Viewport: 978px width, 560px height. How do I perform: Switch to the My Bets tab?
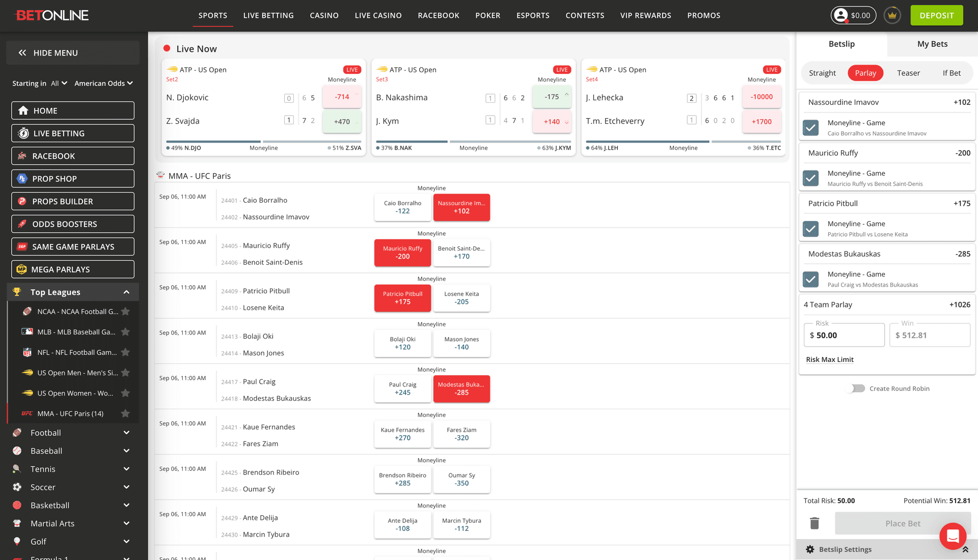tap(932, 44)
